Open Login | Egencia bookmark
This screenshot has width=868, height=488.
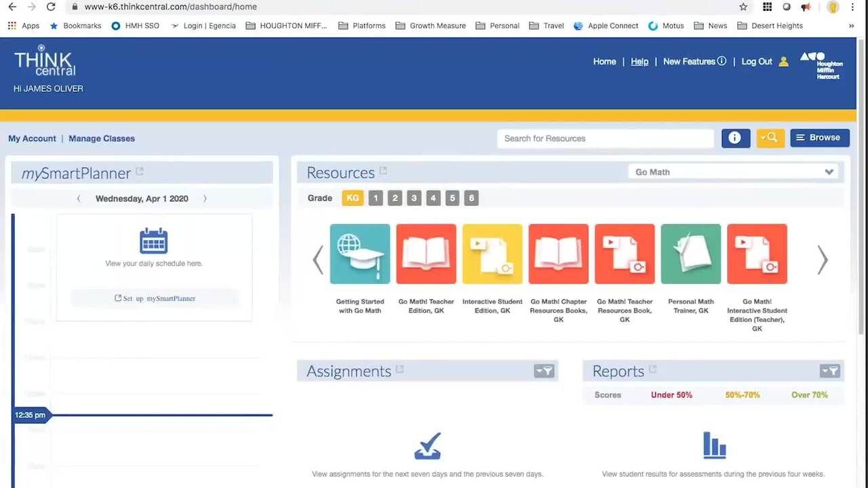[203, 26]
